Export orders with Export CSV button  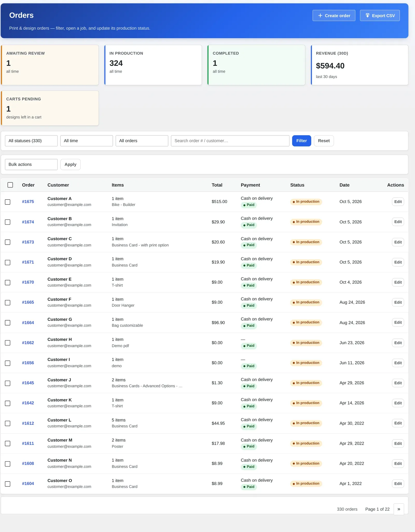(x=380, y=16)
